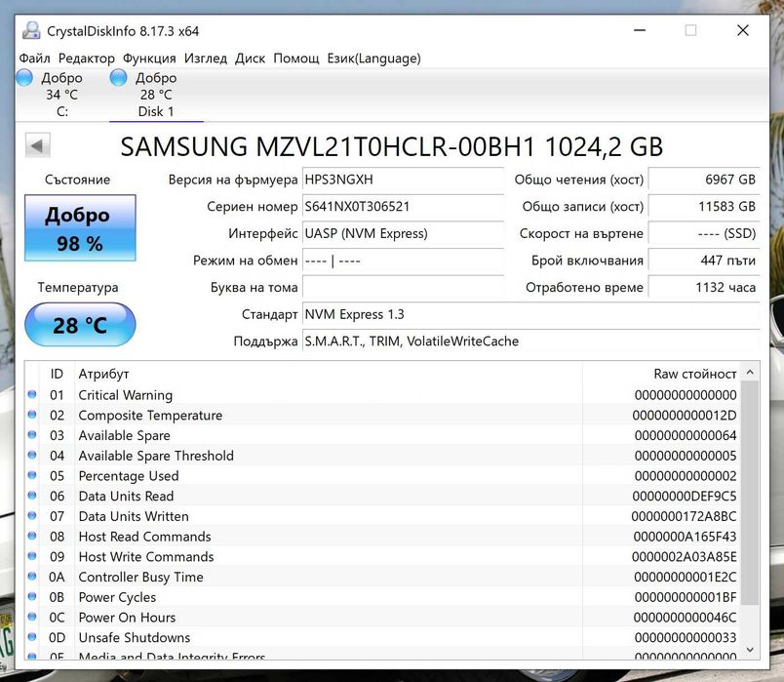This screenshot has height=682, width=784.
Task: Select the Controller Busy Time row
Action: [382, 577]
